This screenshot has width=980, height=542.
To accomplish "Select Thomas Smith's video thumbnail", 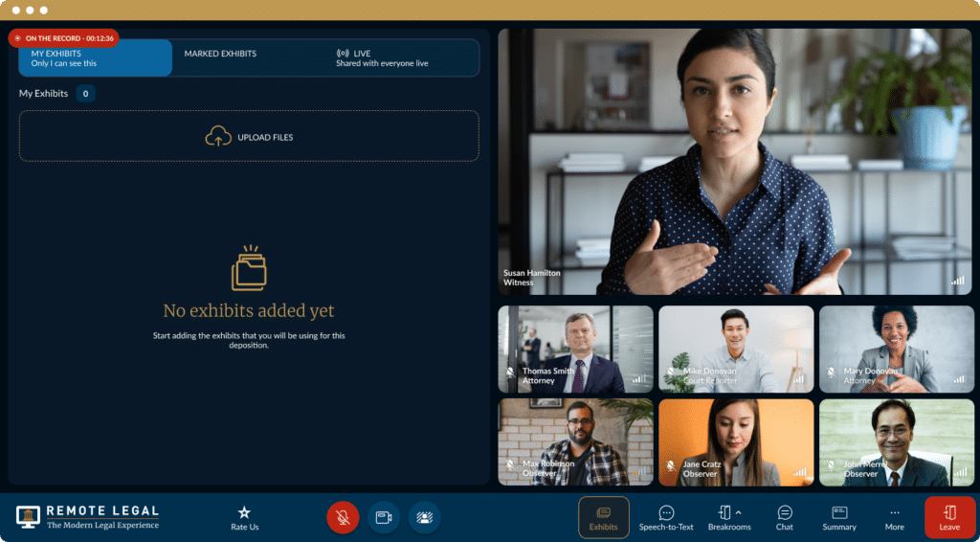I will pos(575,350).
